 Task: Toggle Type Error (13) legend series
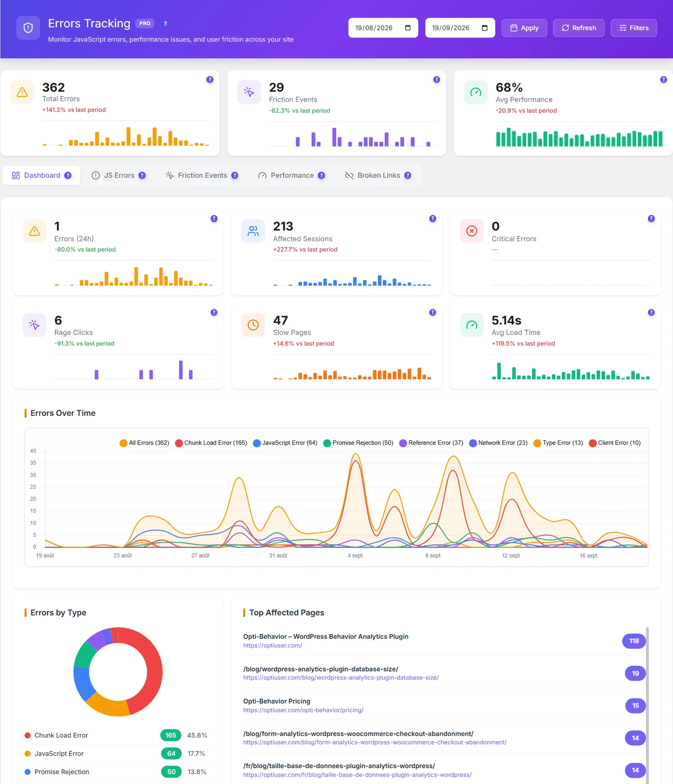(558, 443)
